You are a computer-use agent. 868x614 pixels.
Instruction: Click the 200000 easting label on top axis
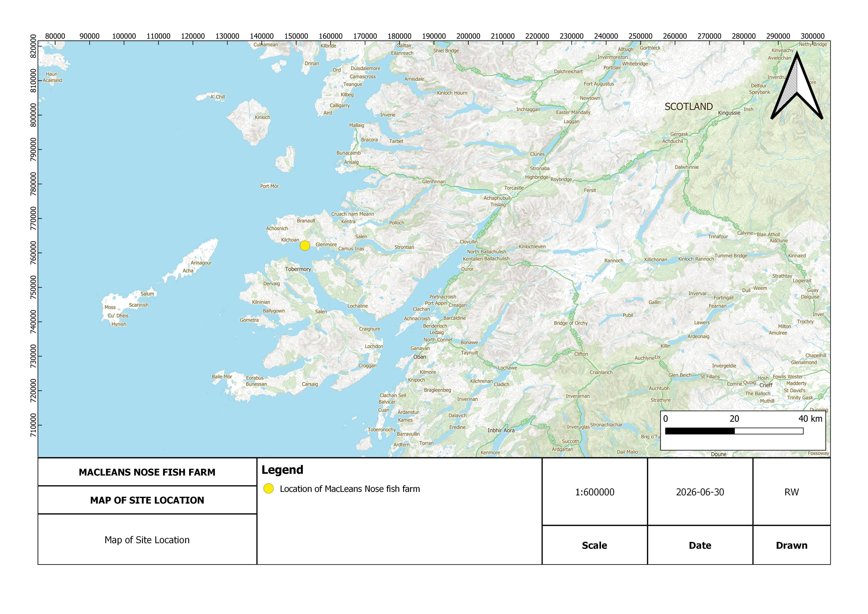(468, 36)
